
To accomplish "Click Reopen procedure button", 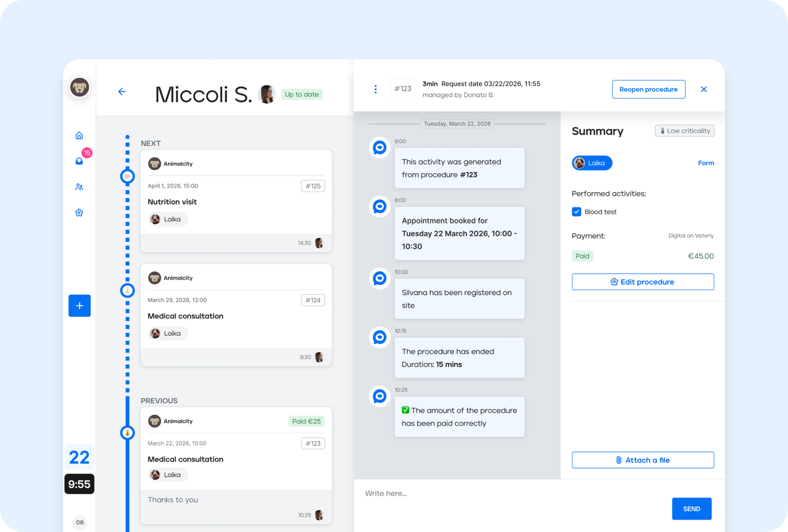I will (x=648, y=89).
